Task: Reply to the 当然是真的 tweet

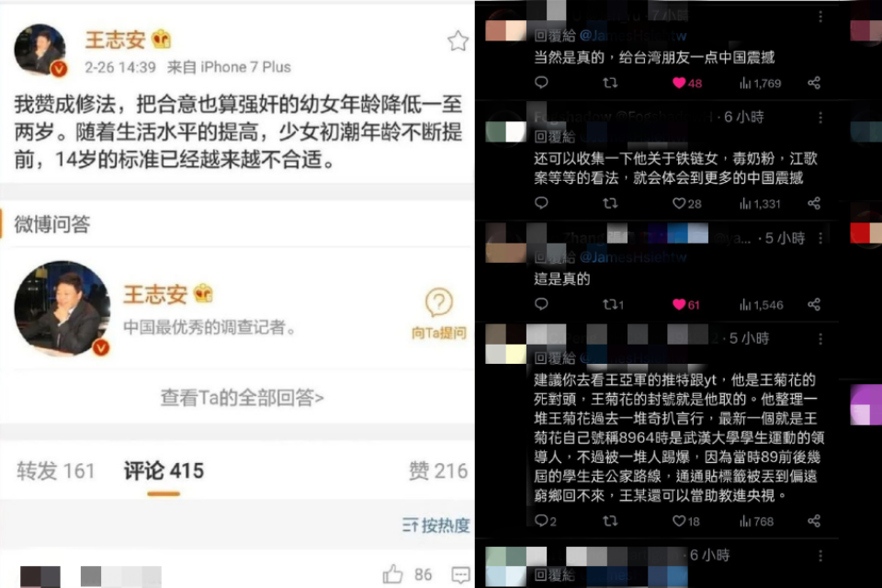Action: point(541,83)
